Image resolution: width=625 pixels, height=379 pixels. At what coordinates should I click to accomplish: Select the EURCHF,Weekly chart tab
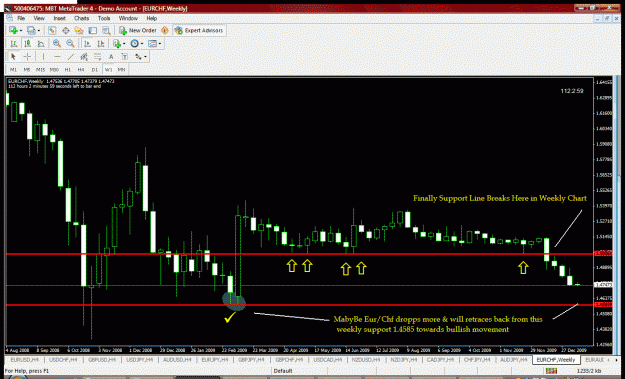tap(556, 360)
